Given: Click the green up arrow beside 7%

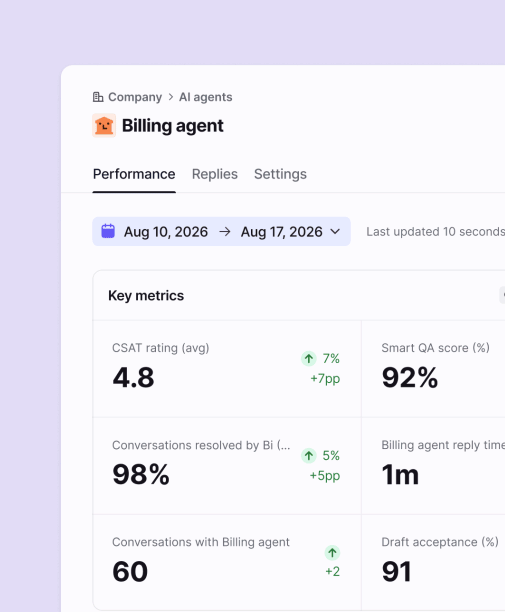Looking at the screenshot, I should click(x=309, y=358).
